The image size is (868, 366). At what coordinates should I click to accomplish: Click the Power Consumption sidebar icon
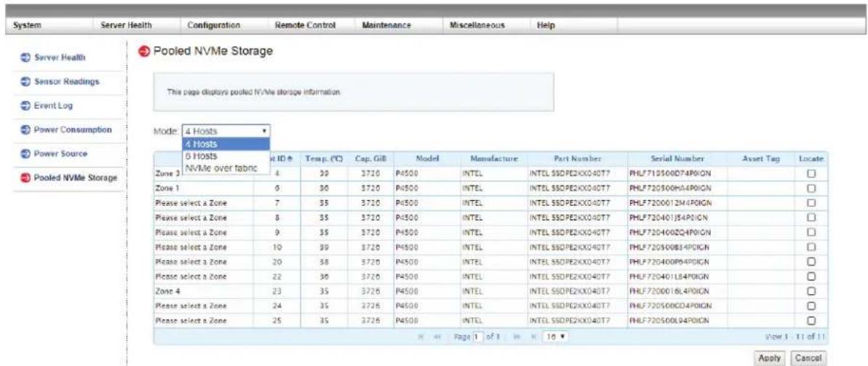tap(25, 130)
